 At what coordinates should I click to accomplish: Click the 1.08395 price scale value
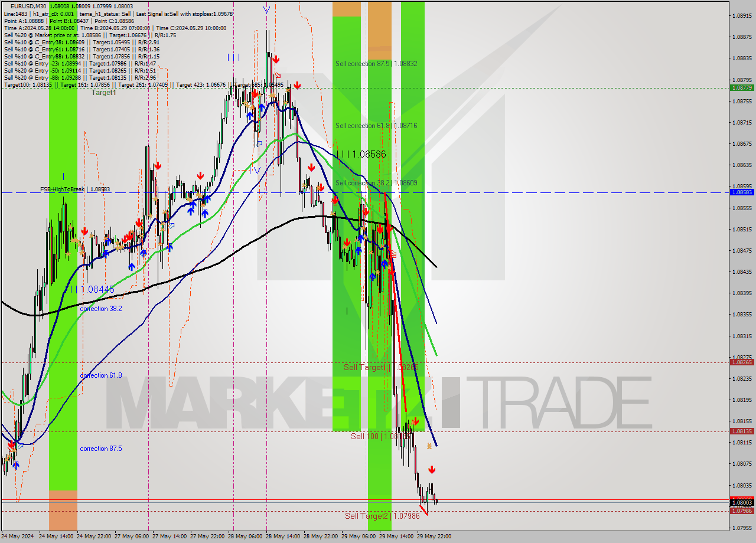point(742,293)
